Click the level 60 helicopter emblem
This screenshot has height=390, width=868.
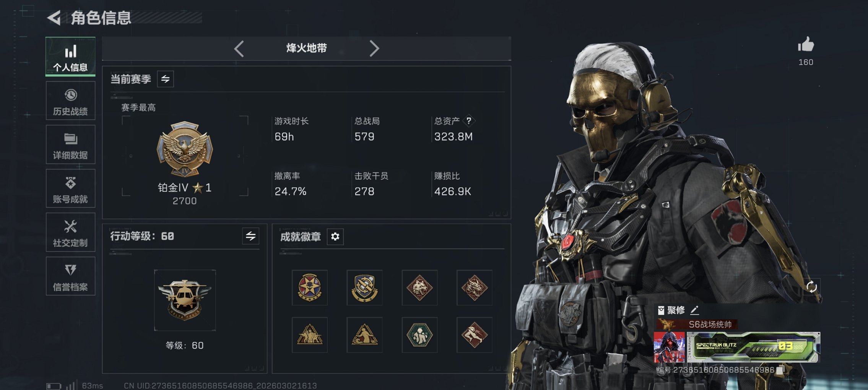pos(185,300)
